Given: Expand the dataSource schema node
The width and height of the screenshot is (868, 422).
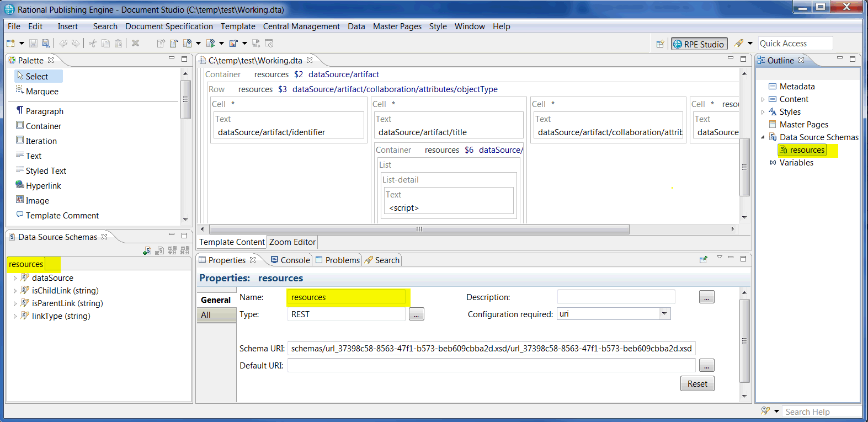Looking at the screenshot, I should (x=15, y=278).
